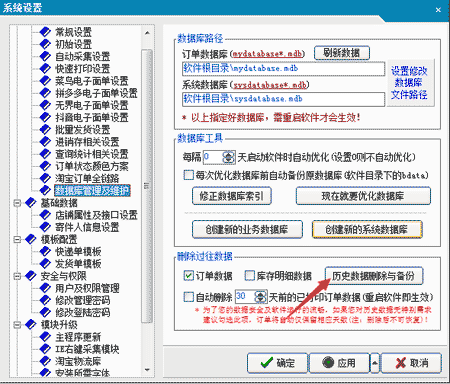
Task: Open the small arrow next to 应用
Action: coord(375,363)
